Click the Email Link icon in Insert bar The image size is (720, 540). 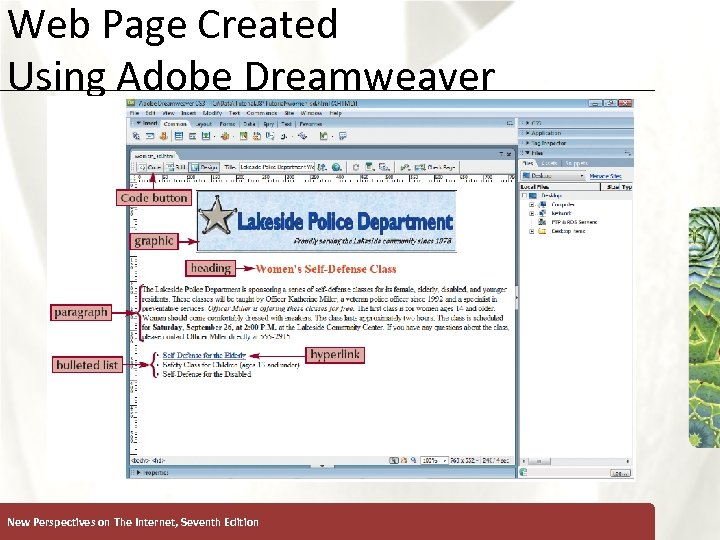point(150,136)
